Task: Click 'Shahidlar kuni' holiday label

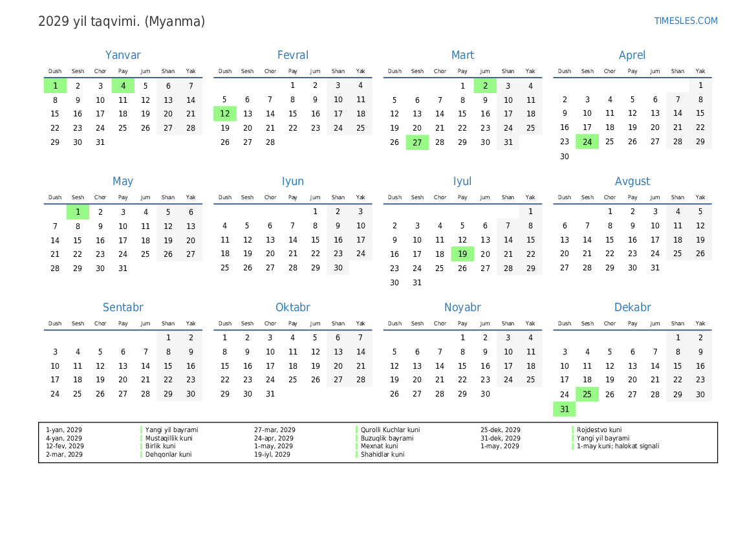Action: tap(382, 455)
